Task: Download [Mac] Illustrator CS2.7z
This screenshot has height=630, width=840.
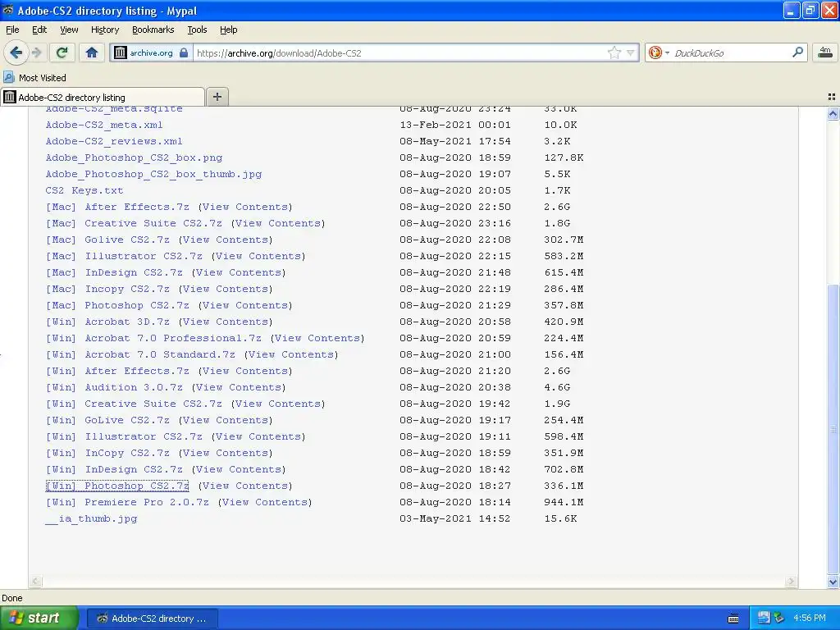Action: [x=124, y=256]
